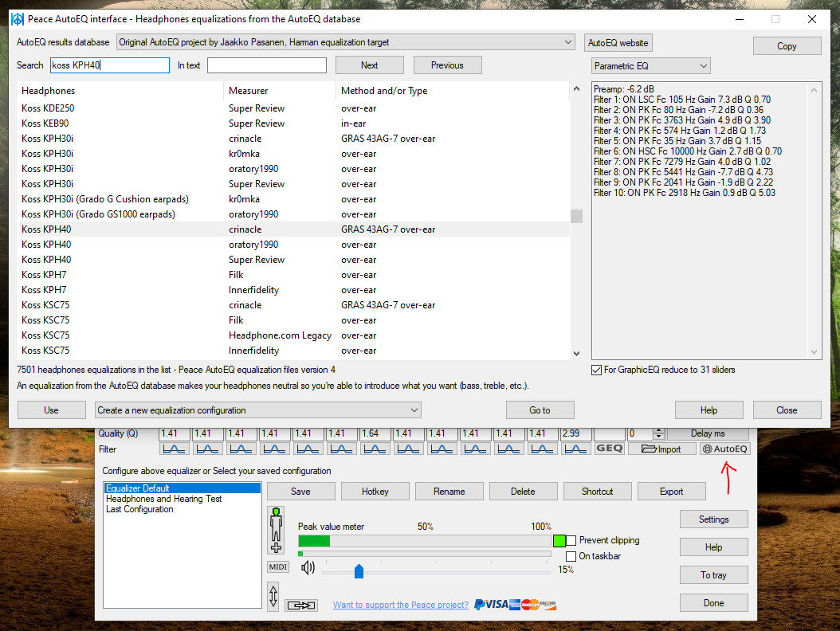This screenshot has height=631, width=840.
Task: Click the filter type icon under Q 1.64
Action: pyautogui.click(x=375, y=449)
